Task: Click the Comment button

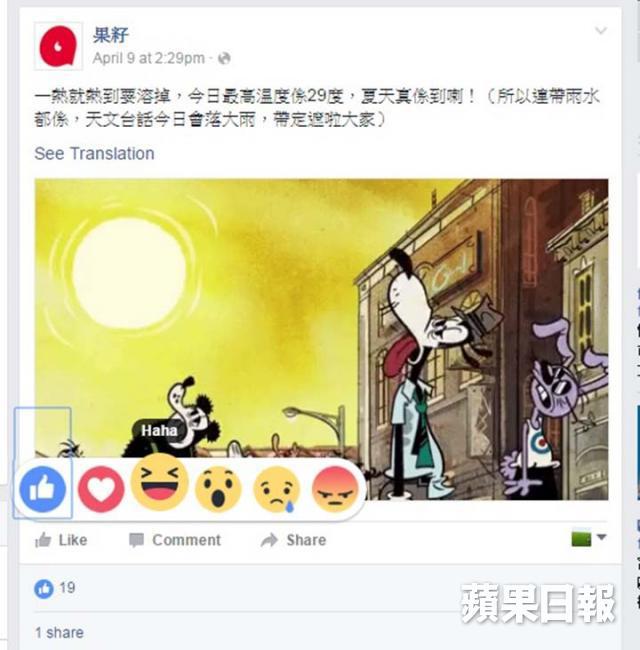Action: coord(175,540)
